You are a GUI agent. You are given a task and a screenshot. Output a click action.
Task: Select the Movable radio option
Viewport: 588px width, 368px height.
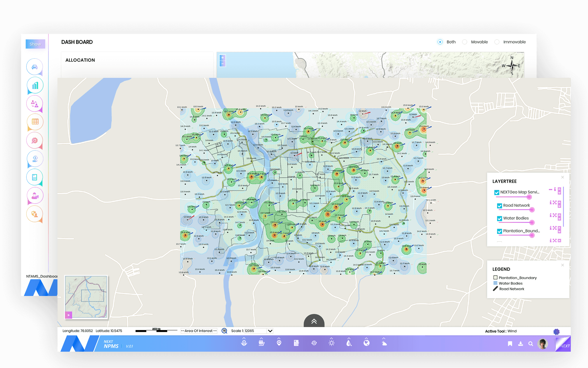[465, 42]
